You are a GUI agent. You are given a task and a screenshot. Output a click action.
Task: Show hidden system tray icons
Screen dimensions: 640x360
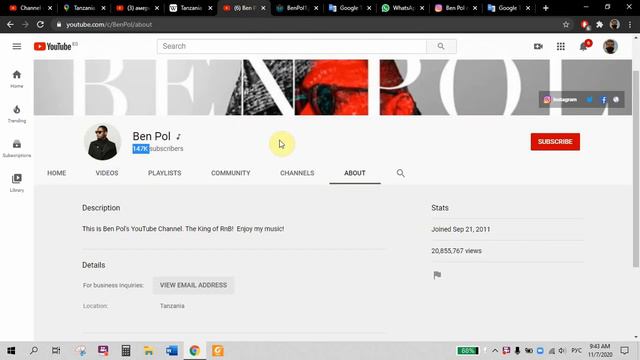pyautogui.click(x=495, y=351)
